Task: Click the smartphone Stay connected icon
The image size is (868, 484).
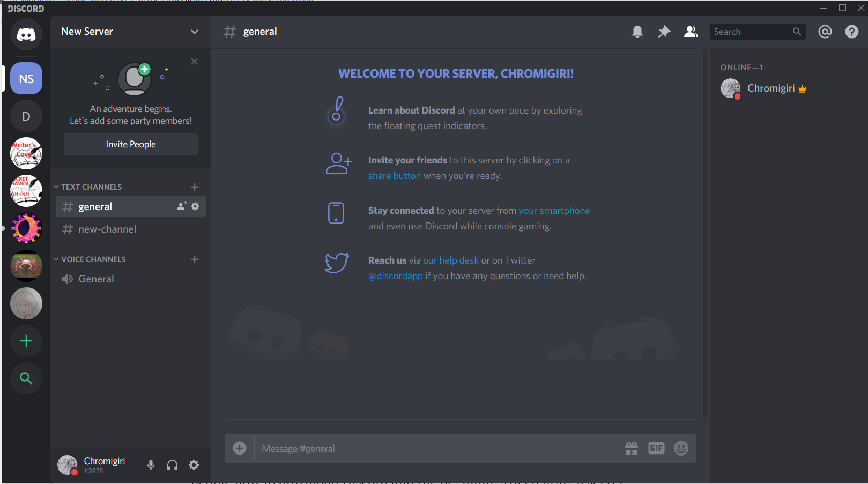Action: coord(336,213)
